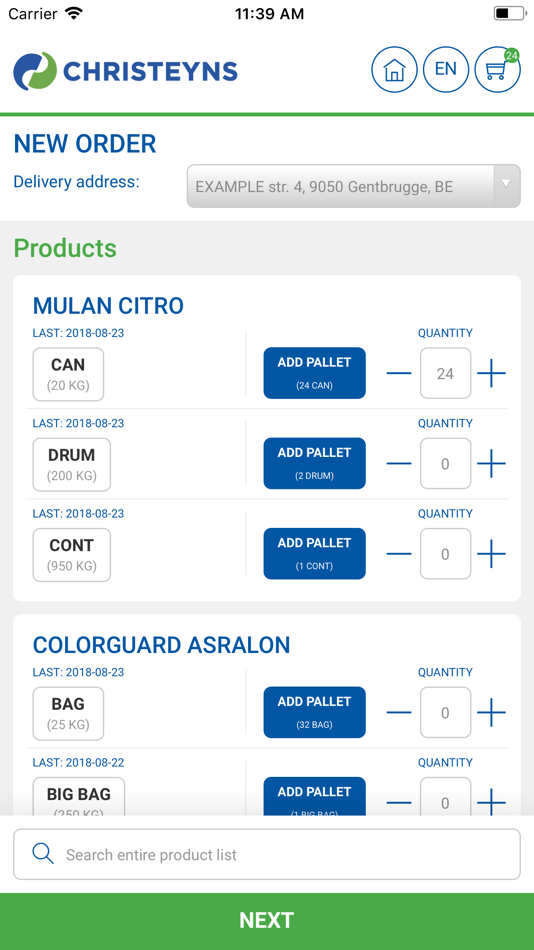The image size is (534, 950).
Task: Click the DRUM quantity box showing 0
Action: pyautogui.click(x=445, y=463)
